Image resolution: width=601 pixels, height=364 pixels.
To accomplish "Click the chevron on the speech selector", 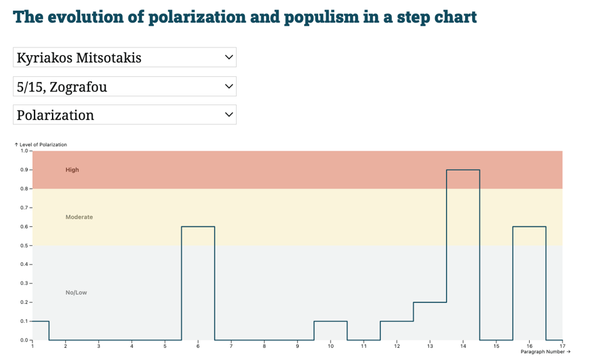I will 230,86.
